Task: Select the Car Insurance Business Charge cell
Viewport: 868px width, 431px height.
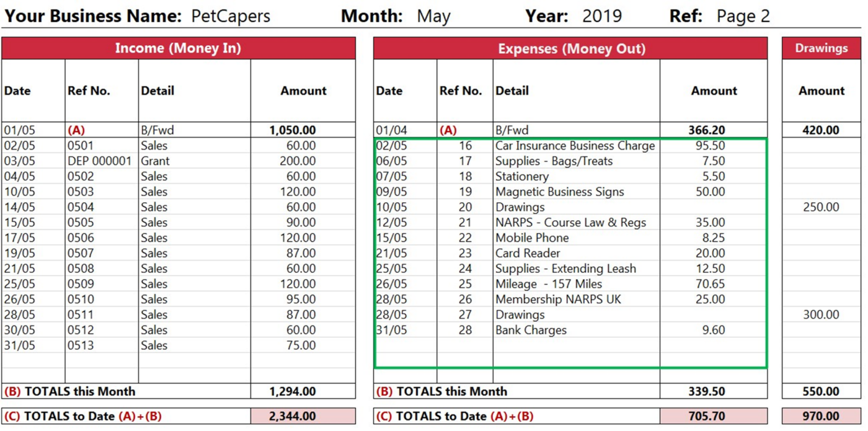Action: (x=575, y=146)
